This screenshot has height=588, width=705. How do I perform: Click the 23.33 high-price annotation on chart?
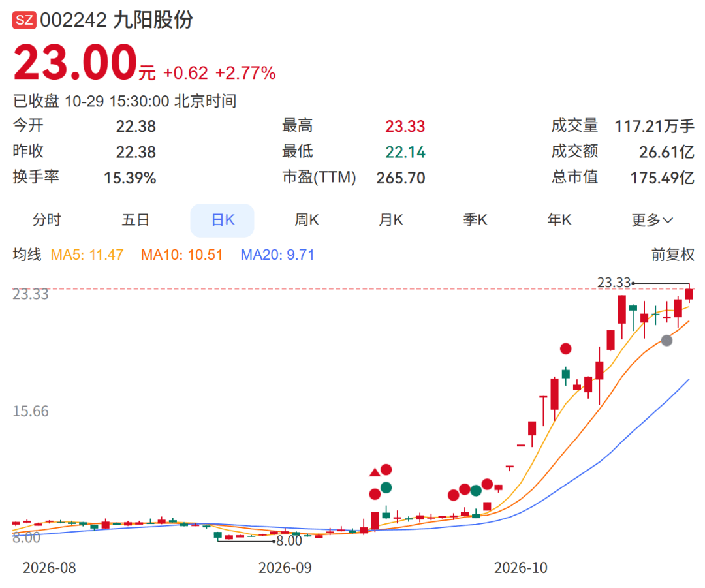pos(614,283)
